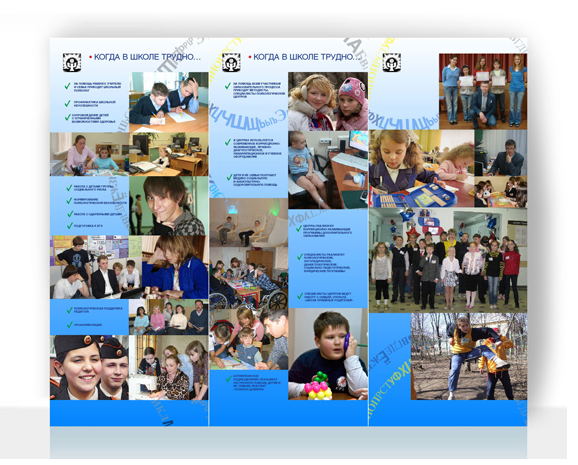Open the photo of girl leaping in park
The width and height of the screenshot is (578, 465).
pyautogui.click(x=469, y=357)
